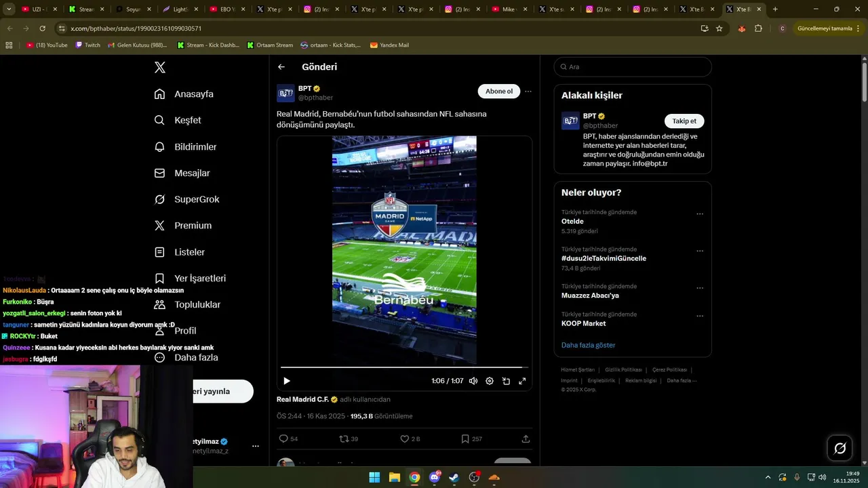This screenshot has height=488, width=868.
Task: Open Chrome extensions puzzle icon
Action: pos(758,28)
